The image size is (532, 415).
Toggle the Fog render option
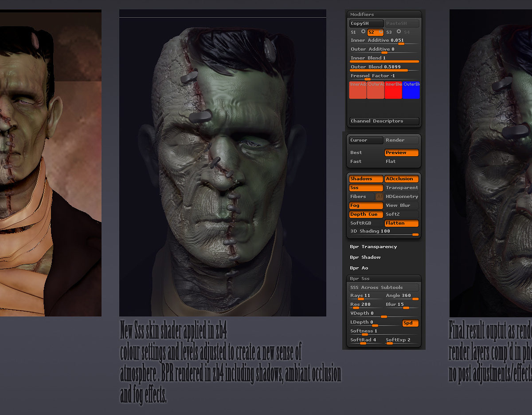(x=366, y=206)
